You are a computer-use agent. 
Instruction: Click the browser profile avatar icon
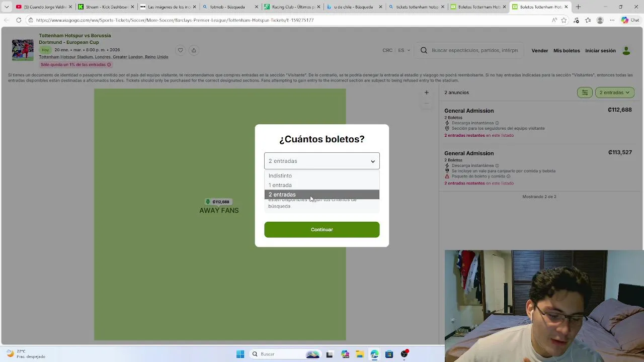(600, 20)
